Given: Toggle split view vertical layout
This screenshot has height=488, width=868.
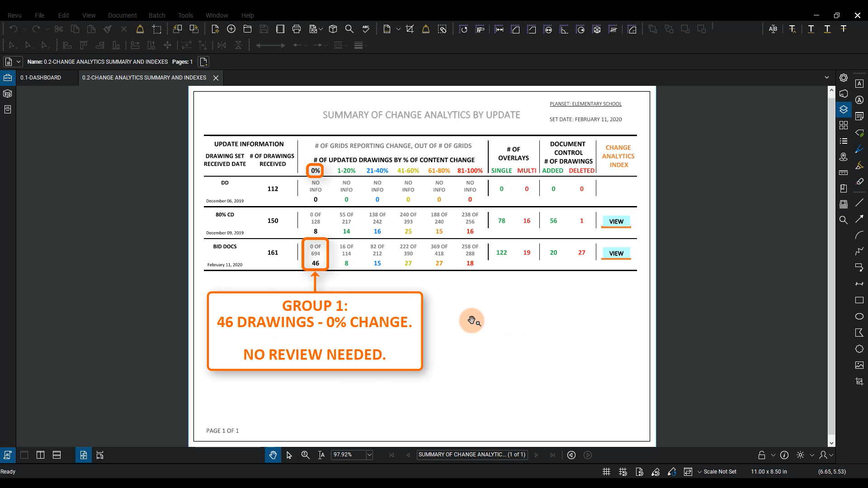Looking at the screenshot, I should pos(40,455).
